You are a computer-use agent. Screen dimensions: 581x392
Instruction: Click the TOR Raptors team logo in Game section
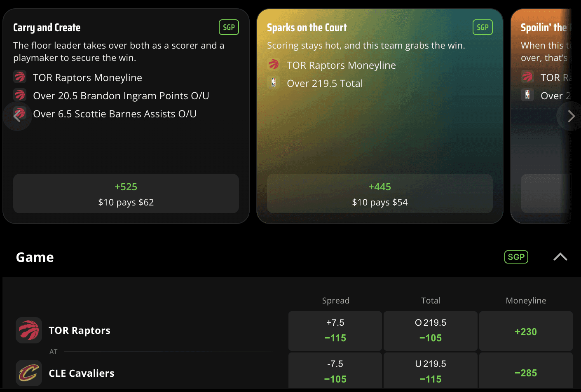[x=28, y=330]
